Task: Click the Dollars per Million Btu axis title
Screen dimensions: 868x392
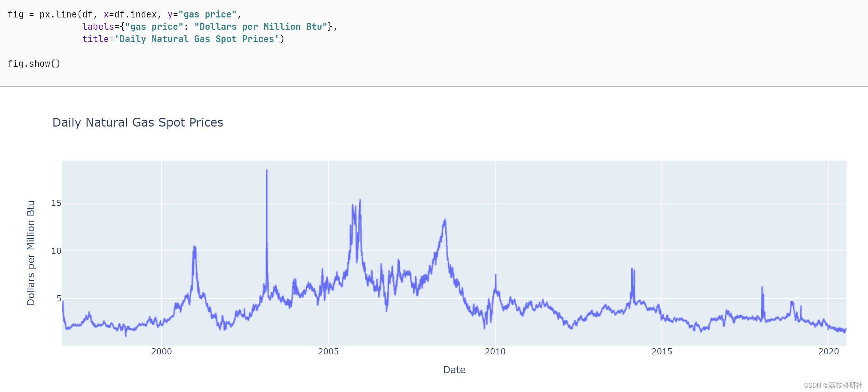Action: point(31,253)
